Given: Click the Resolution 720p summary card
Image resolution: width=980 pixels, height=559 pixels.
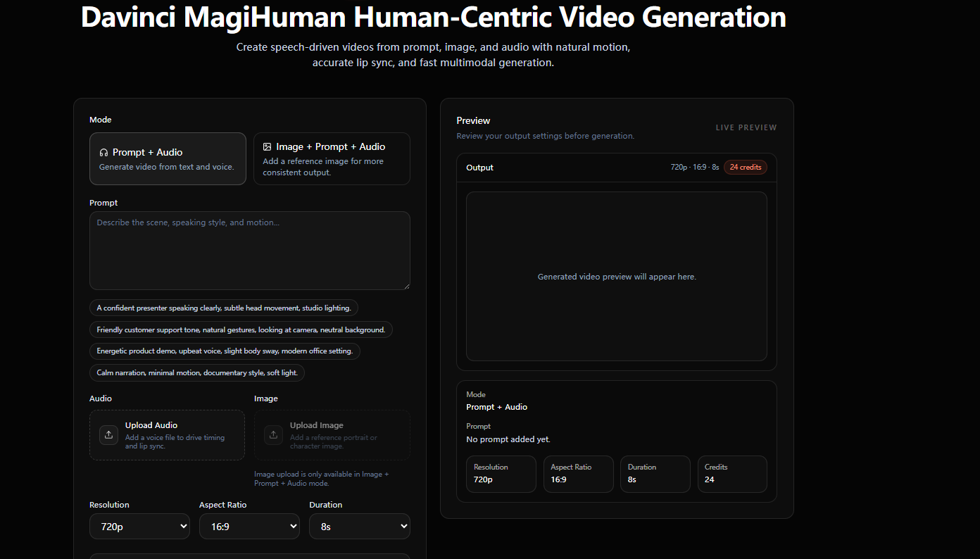Looking at the screenshot, I should click(x=501, y=474).
